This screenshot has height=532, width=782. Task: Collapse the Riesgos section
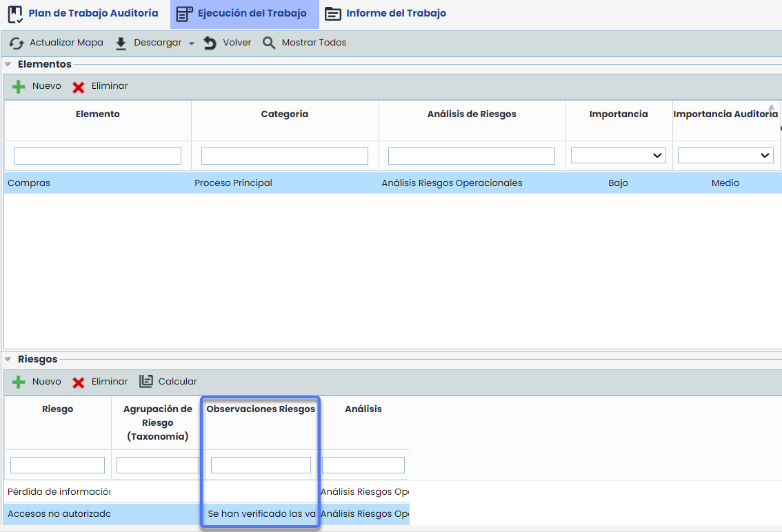8,359
